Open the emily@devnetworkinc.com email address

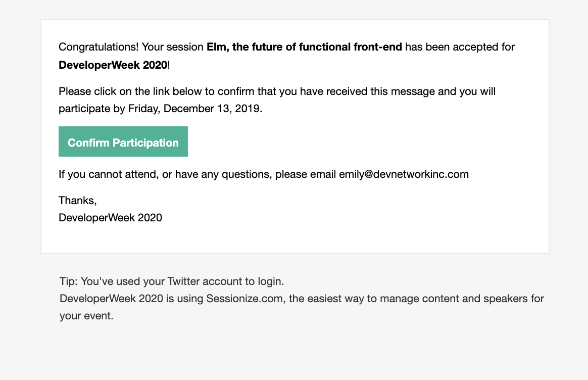tap(404, 174)
